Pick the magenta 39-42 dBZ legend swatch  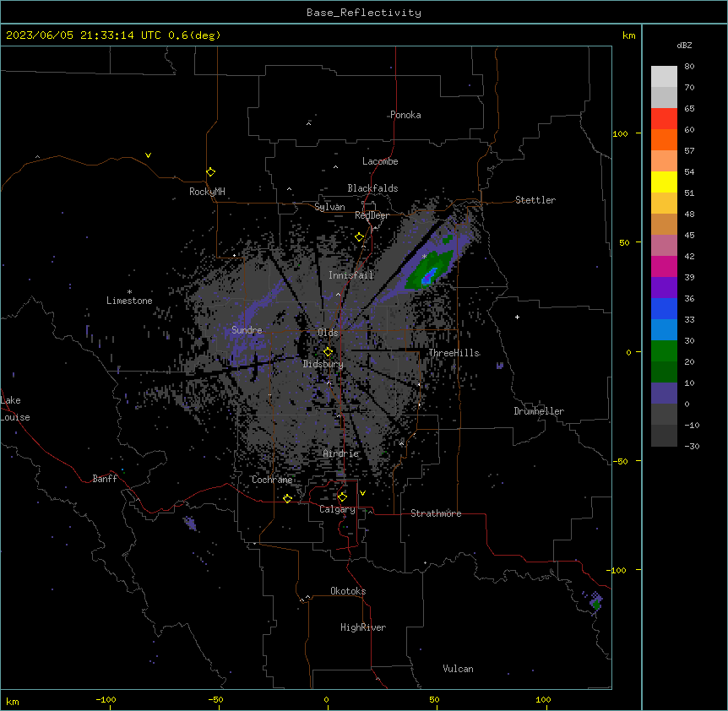coord(664,266)
